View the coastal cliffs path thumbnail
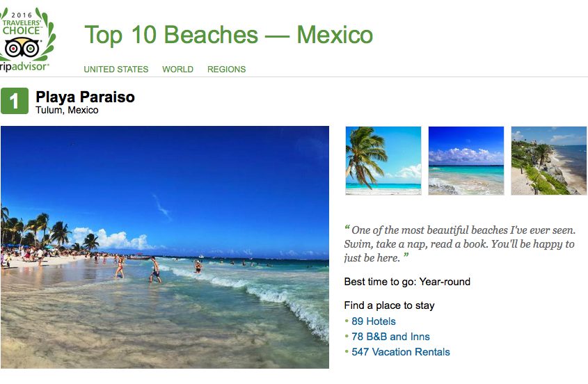Screen dimensions: 588x384 click(549, 161)
